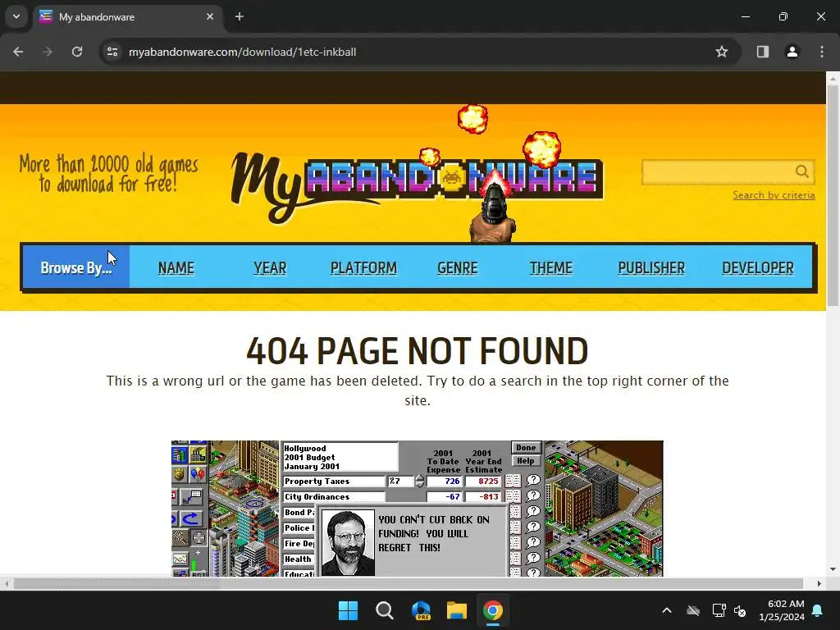Browse games by GENRE
840x630 pixels.
pyautogui.click(x=458, y=267)
